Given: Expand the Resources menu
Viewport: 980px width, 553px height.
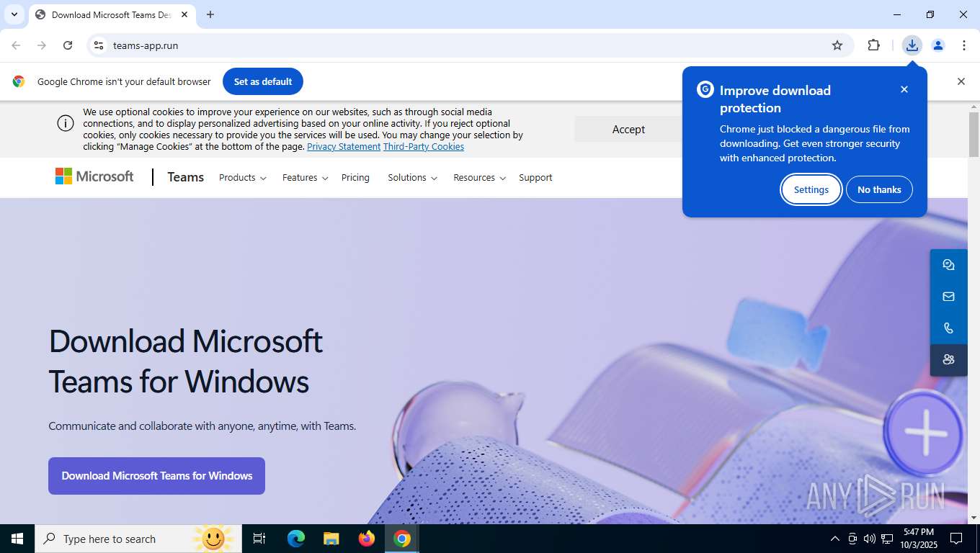Looking at the screenshot, I should pos(480,178).
